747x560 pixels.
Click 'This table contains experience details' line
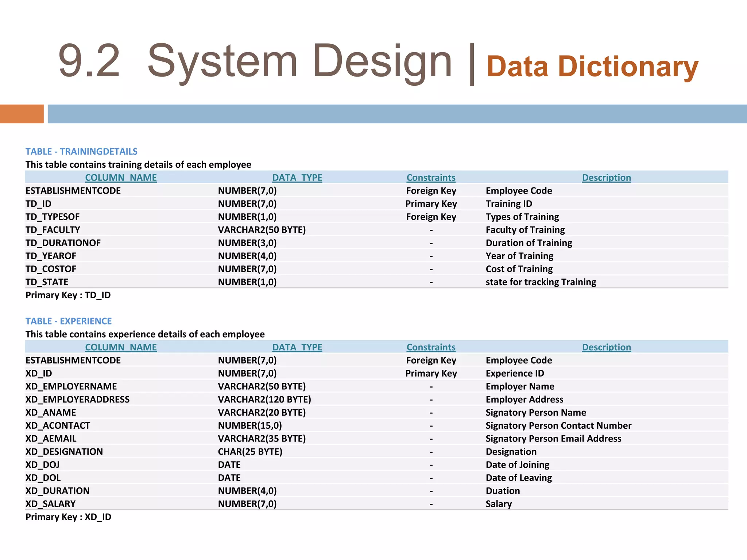[x=145, y=334]
